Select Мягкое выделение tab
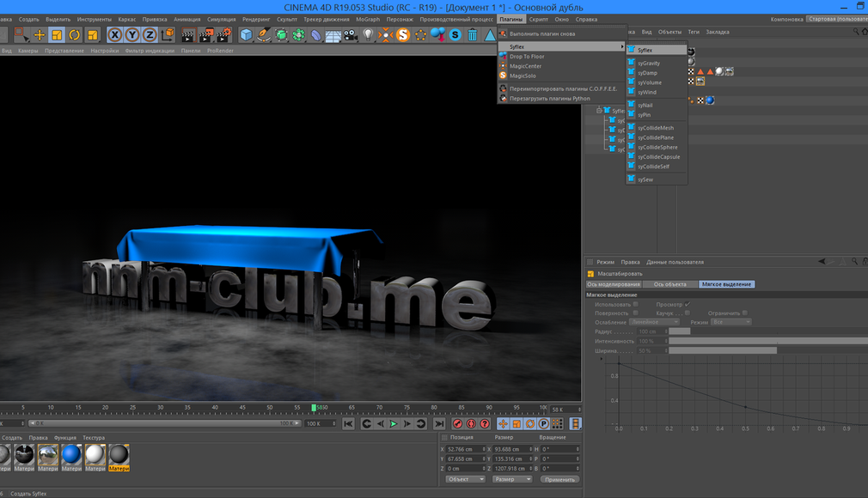868x498 pixels. click(726, 284)
